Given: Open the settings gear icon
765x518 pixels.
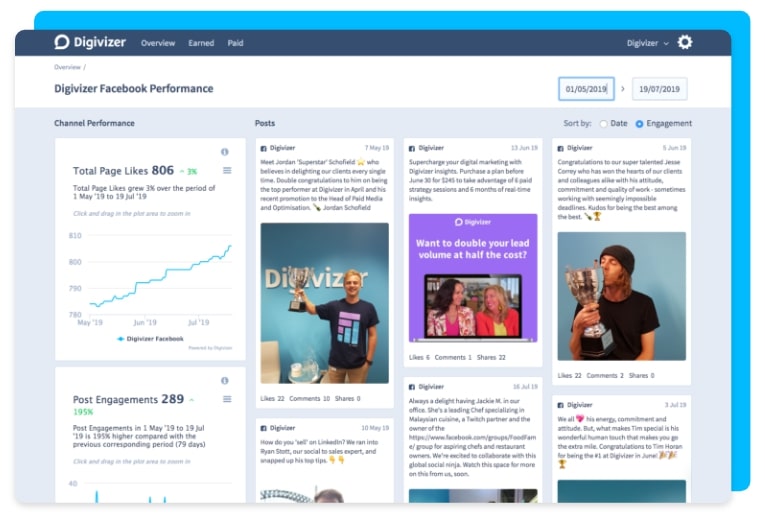Looking at the screenshot, I should pyautogui.click(x=684, y=42).
